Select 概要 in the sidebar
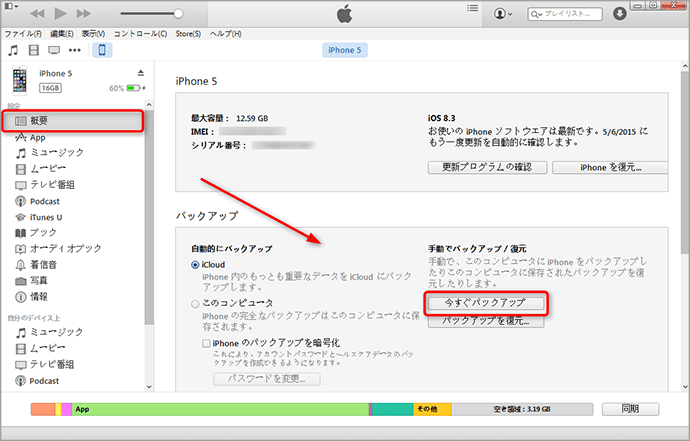Screen dimensions: 690x441 pyautogui.click(x=73, y=121)
